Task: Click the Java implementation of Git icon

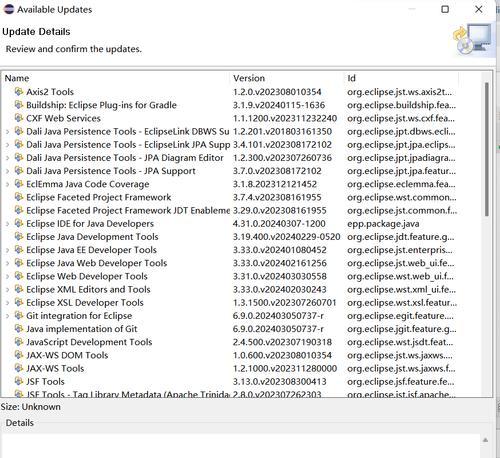Action: 19,328
